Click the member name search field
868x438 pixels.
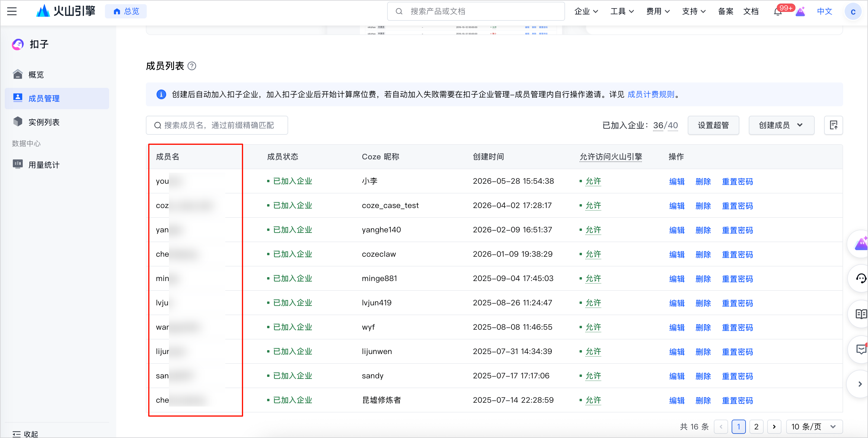pyautogui.click(x=217, y=125)
